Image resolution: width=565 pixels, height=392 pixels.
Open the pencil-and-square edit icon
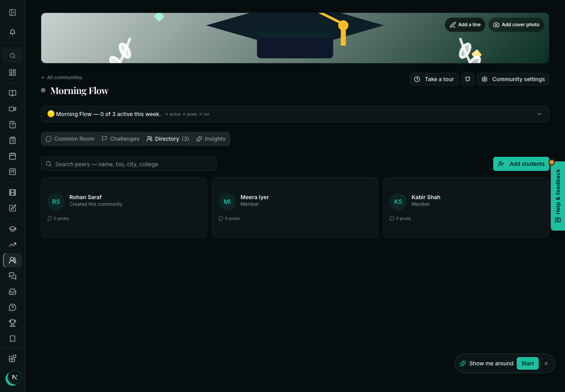(x=13, y=208)
